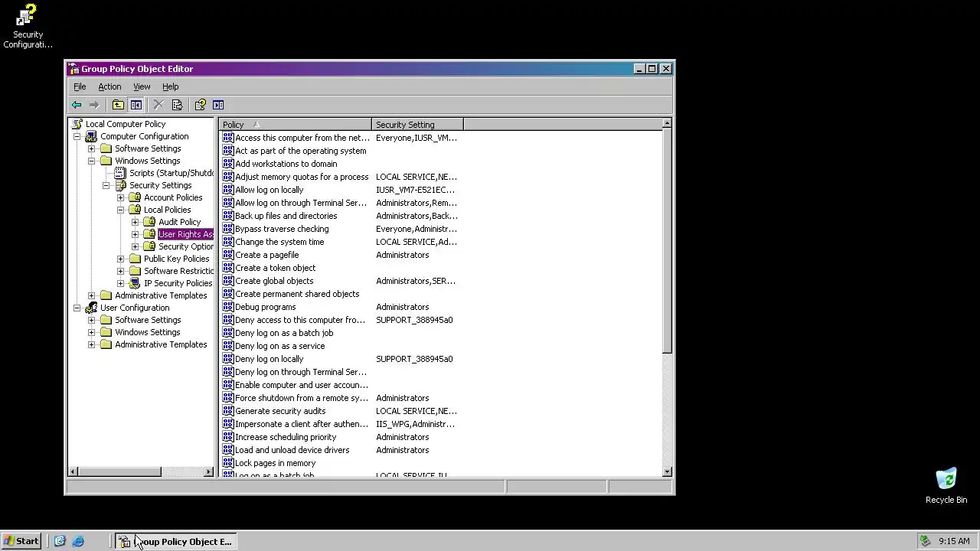Click the icon next to Create a pagefile
Screen dimensions: 980x551
point(228,255)
